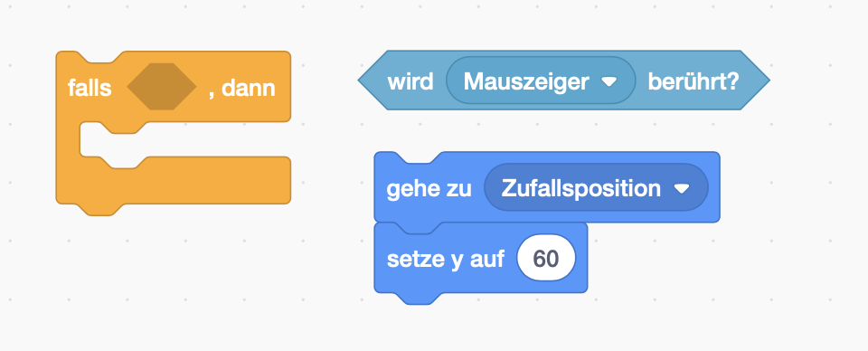Click the y value field showing 60
Image resolution: width=868 pixels, height=351 pixels.
click(546, 258)
